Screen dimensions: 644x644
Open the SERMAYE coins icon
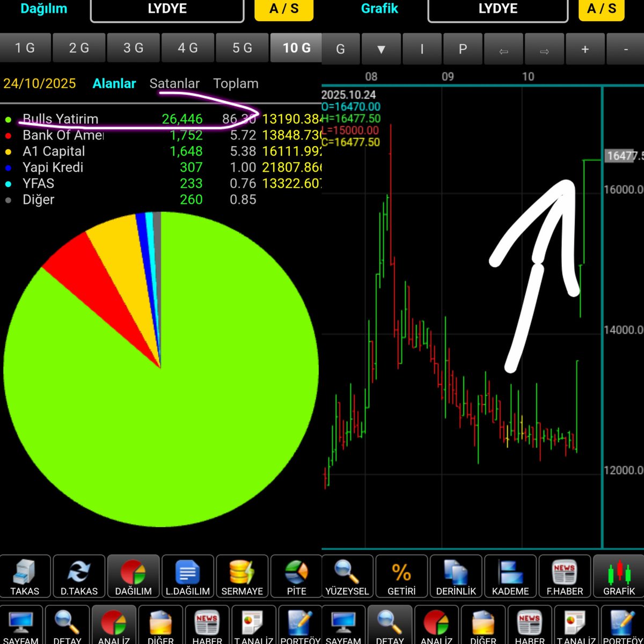coord(242,577)
